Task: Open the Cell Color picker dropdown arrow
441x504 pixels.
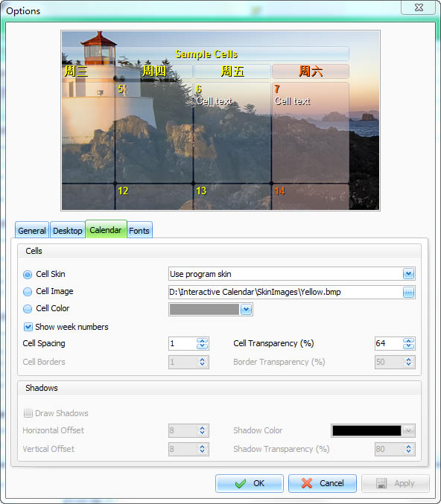Action: (246, 309)
